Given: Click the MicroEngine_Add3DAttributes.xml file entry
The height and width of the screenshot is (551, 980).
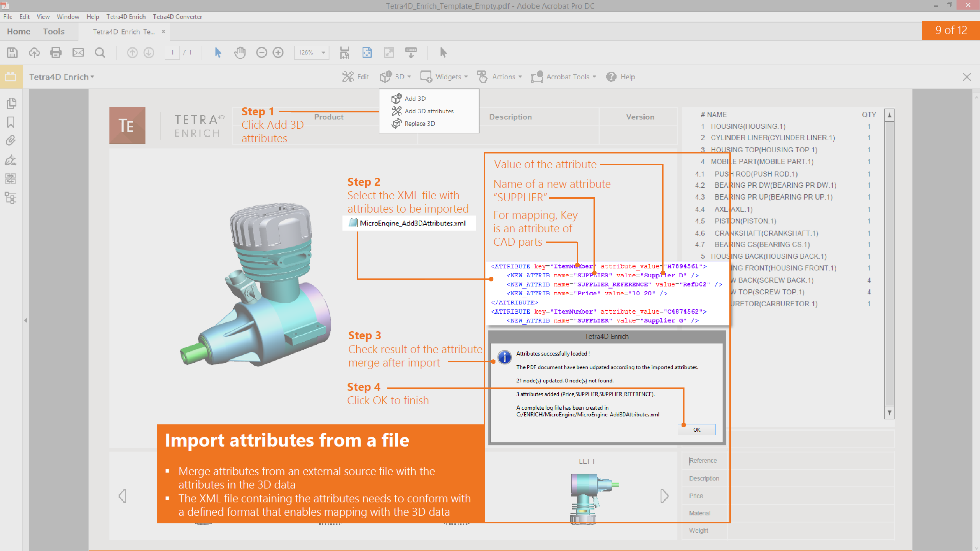Looking at the screenshot, I should point(409,223).
